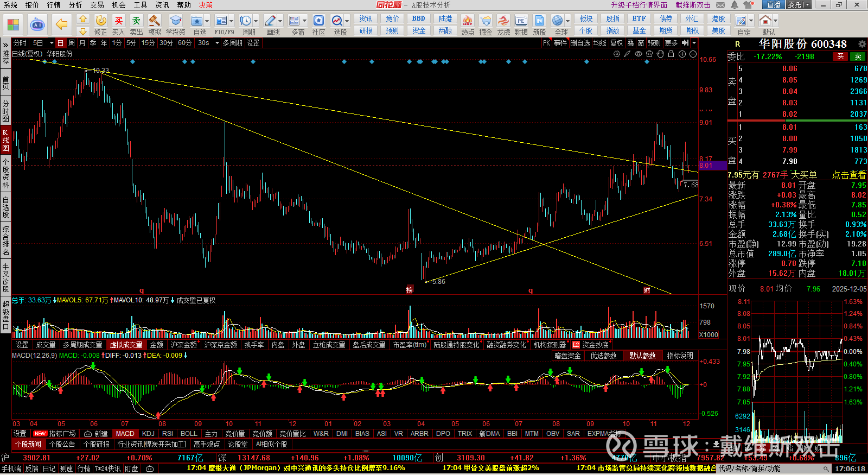Screen dimensions: 868x475
Task: Click the 财 marker on chart
Action: (x=647, y=290)
